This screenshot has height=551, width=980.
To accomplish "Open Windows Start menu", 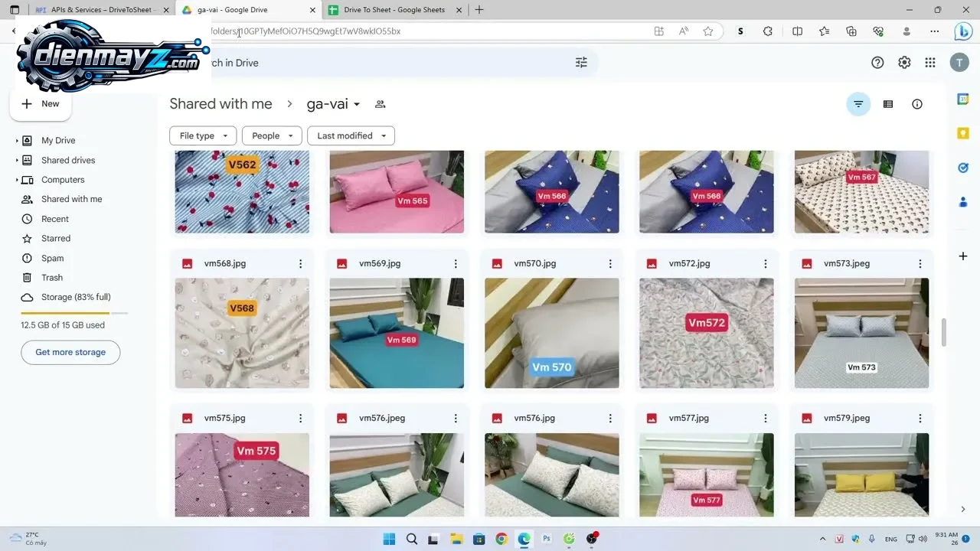I will pos(389,539).
